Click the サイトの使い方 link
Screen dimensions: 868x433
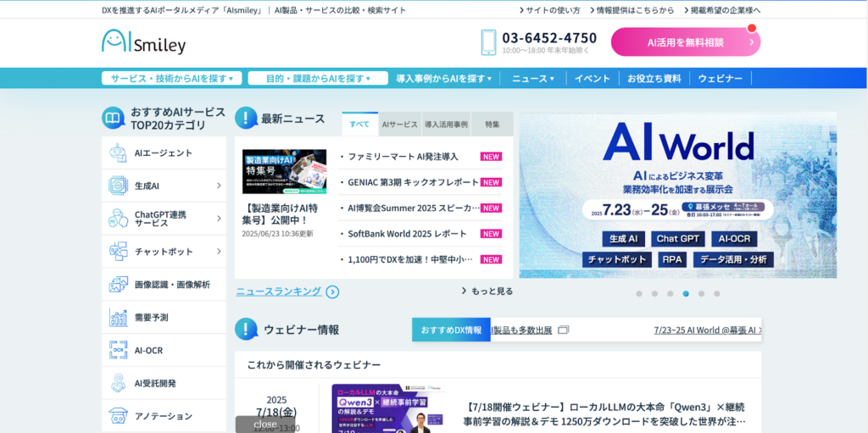pos(549,10)
